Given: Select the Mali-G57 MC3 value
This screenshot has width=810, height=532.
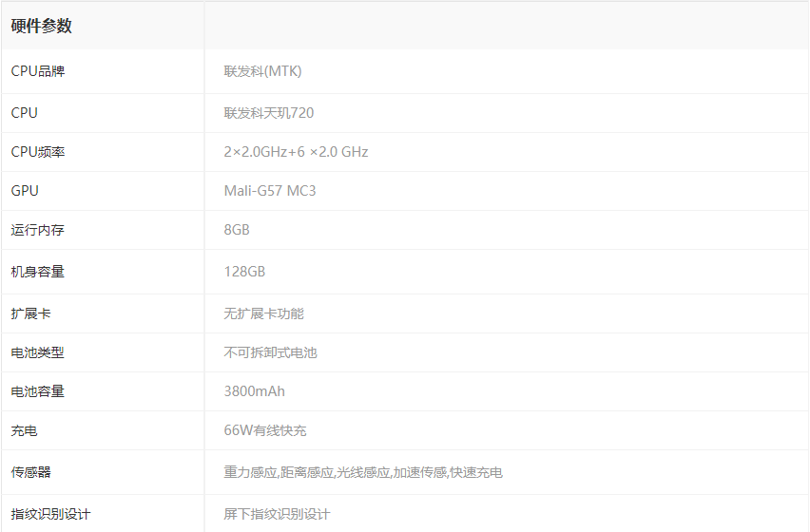Looking at the screenshot, I should tap(270, 191).
